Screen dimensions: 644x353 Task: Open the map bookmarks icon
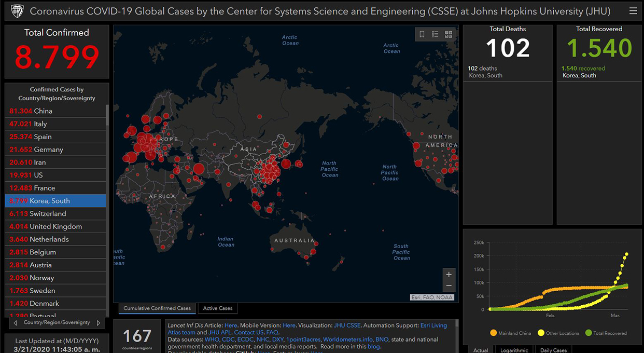pos(422,34)
